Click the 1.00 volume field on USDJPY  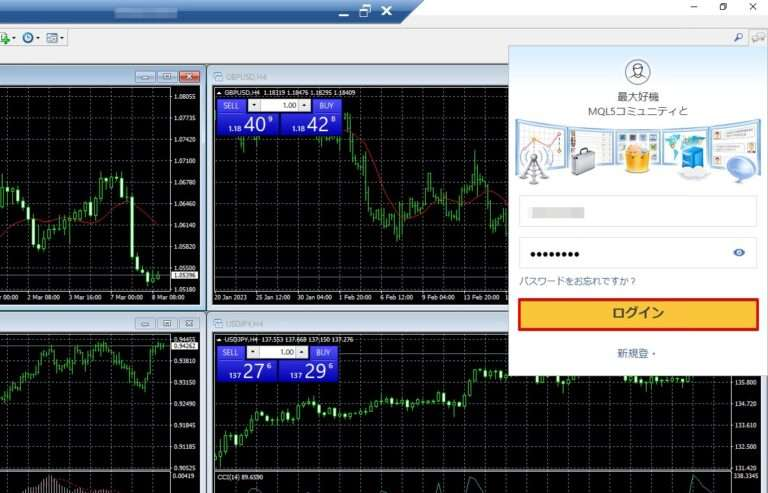[277, 352]
